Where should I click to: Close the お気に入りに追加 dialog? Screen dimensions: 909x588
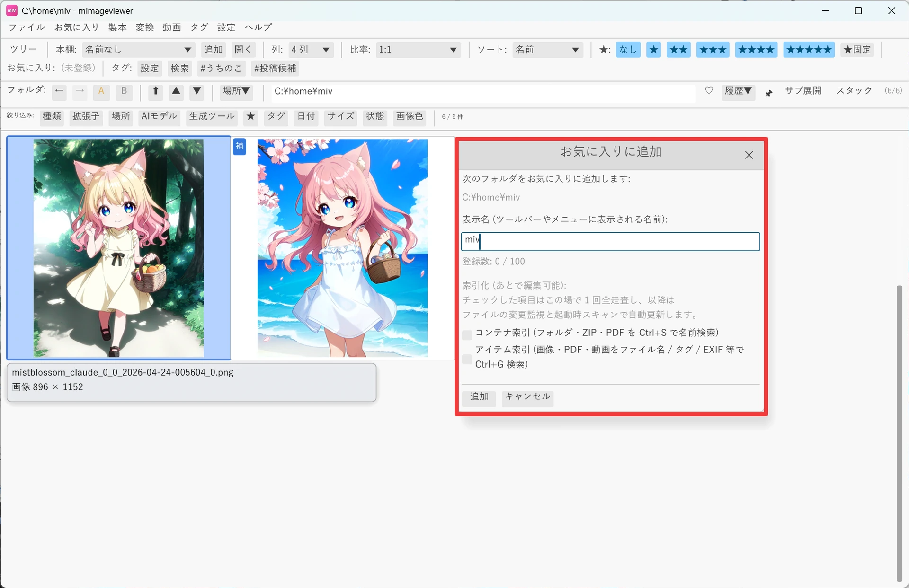pyautogui.click(x=749, y=155)
